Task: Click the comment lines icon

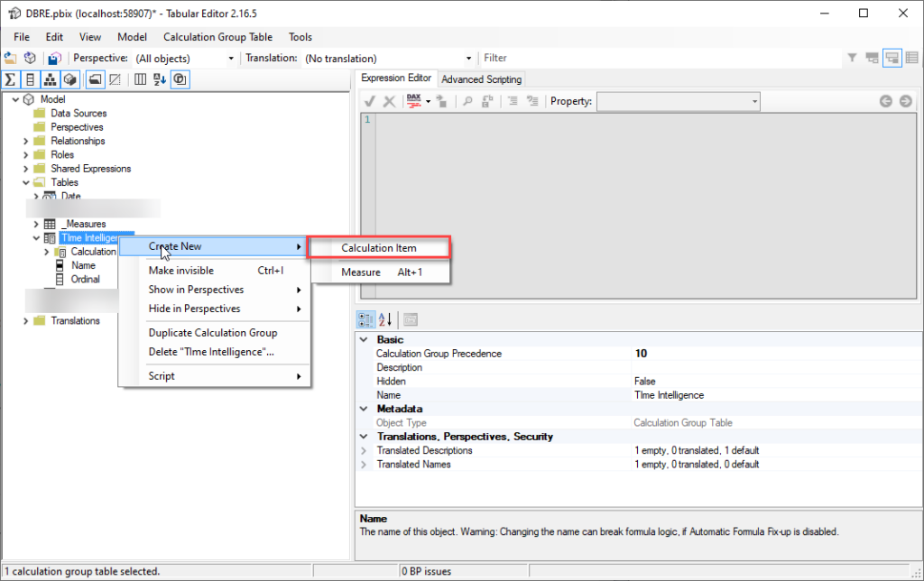Action: coord(513,101)
